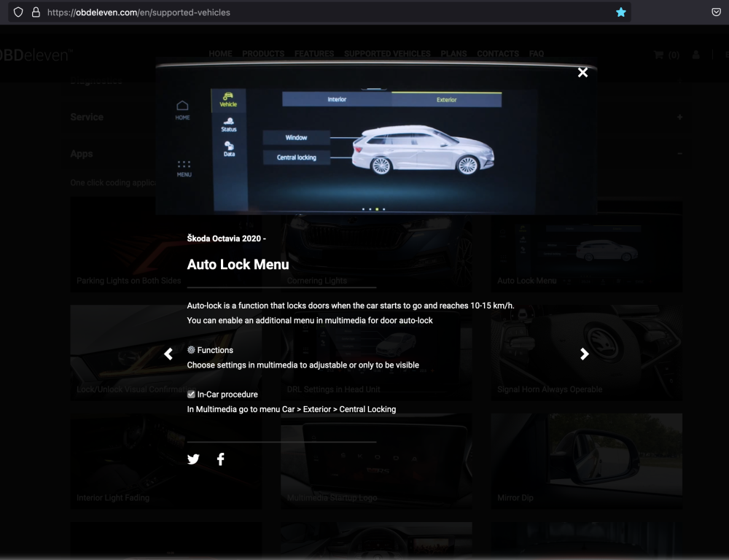
Task: Open the Mirror Dip card
Action: pos(587,462)
